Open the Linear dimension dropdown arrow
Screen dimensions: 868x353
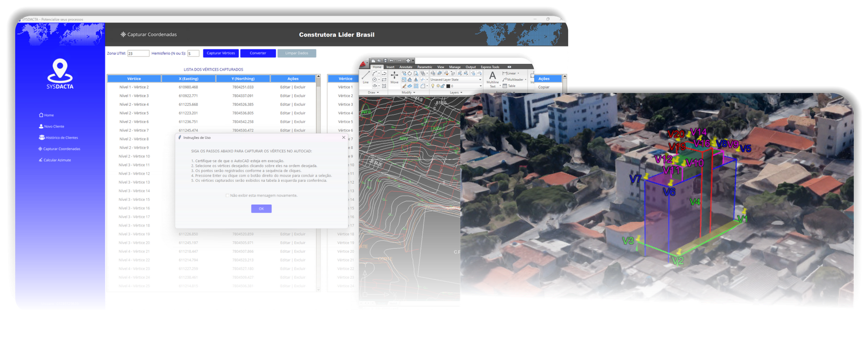519,73
